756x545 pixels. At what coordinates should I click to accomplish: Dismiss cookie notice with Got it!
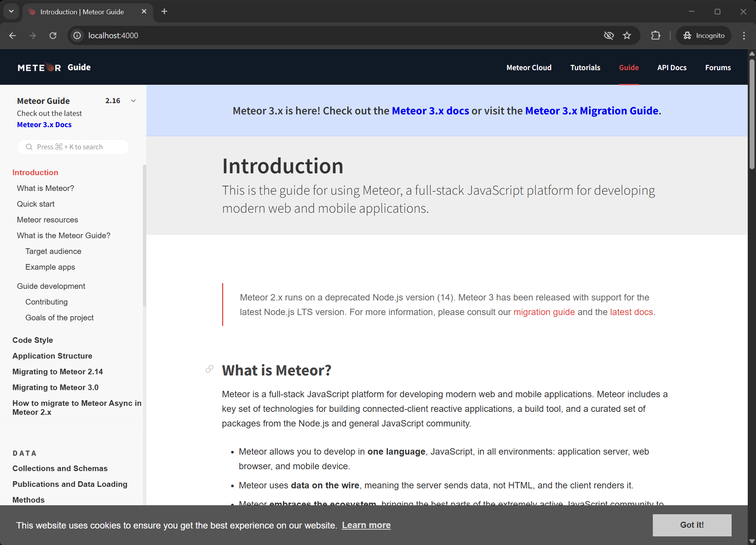[692, 525]
